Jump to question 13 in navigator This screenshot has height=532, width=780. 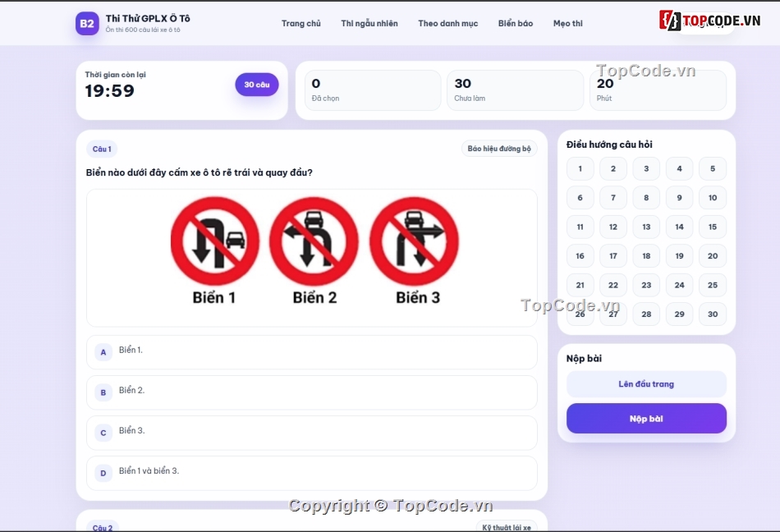tap(646, 227)
